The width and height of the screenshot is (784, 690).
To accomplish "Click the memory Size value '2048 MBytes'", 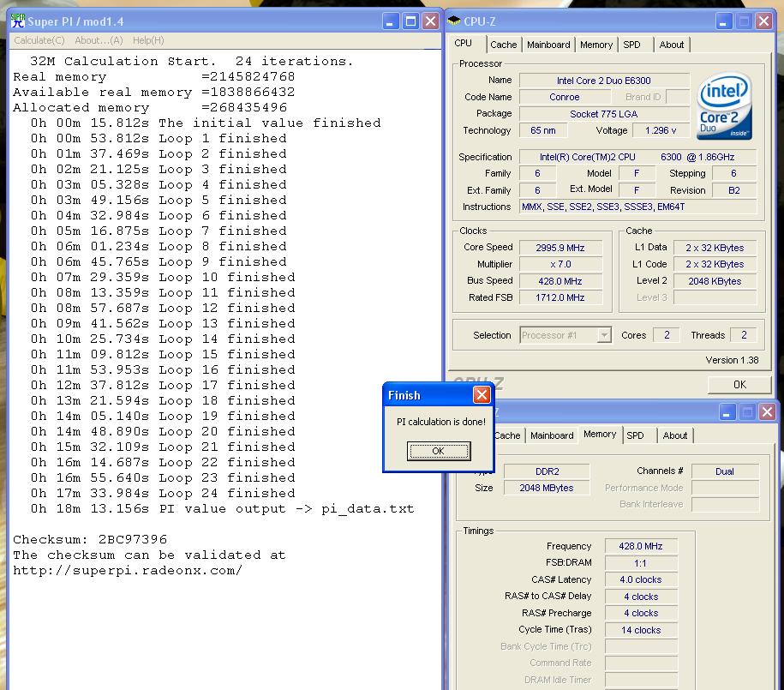I will point(547,488).
